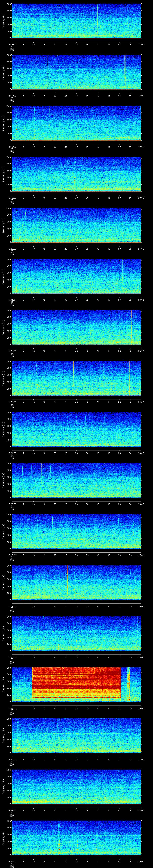The width and height of the screenshot is (153, 868).
Task: Click the 25:00 end time label
Action: tap(141, 453)
